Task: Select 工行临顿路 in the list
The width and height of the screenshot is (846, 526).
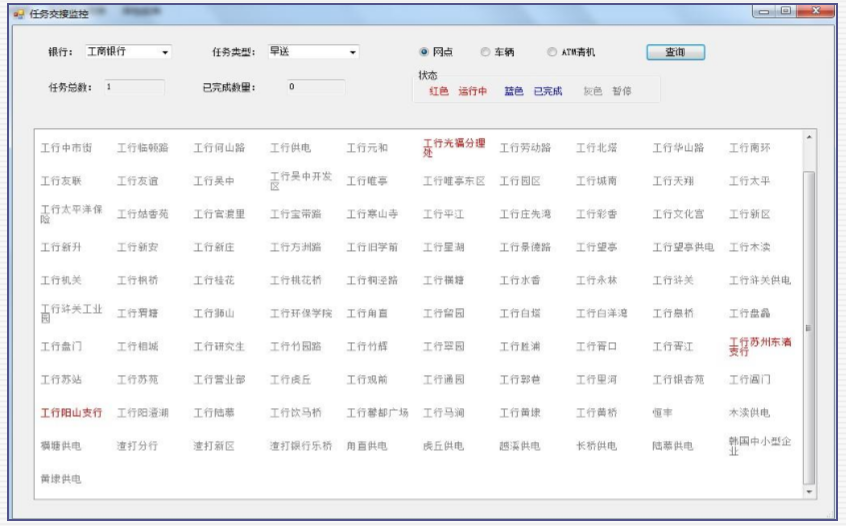Action: tap(143, 148)
